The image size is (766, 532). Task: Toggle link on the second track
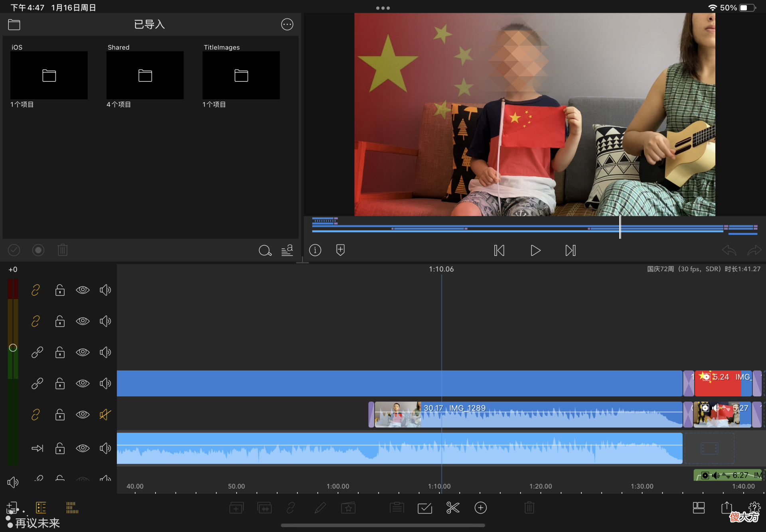tap(36, 321)
